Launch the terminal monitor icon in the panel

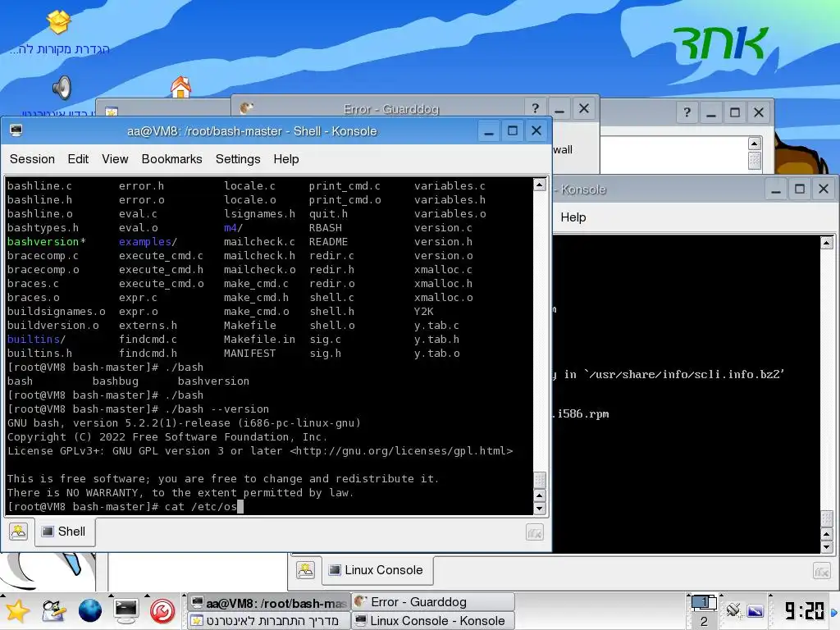[126, 611]
